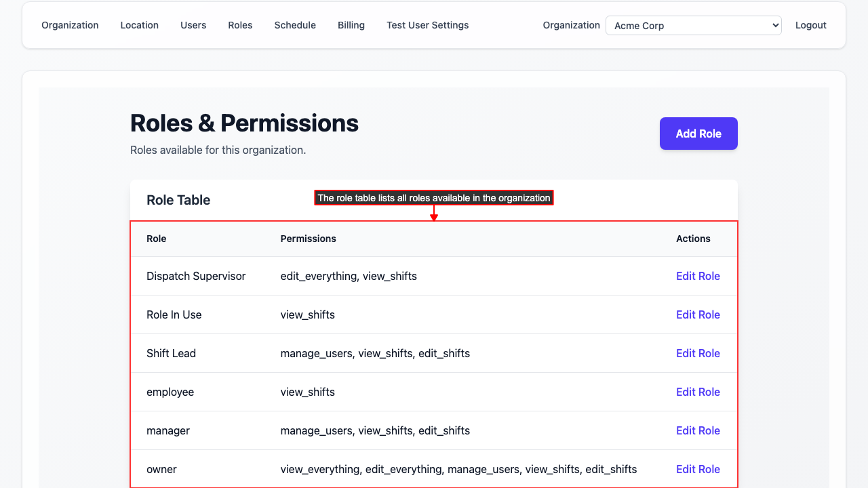Click the Roles & Permissions page title
This screenshot has height=488, width=868.
[244, 123]
